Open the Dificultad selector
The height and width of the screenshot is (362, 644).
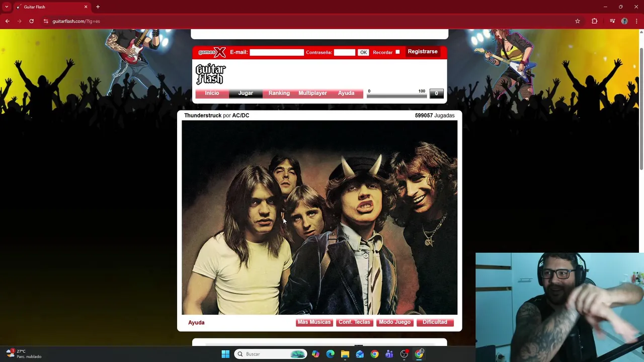[x=435, y=322]
